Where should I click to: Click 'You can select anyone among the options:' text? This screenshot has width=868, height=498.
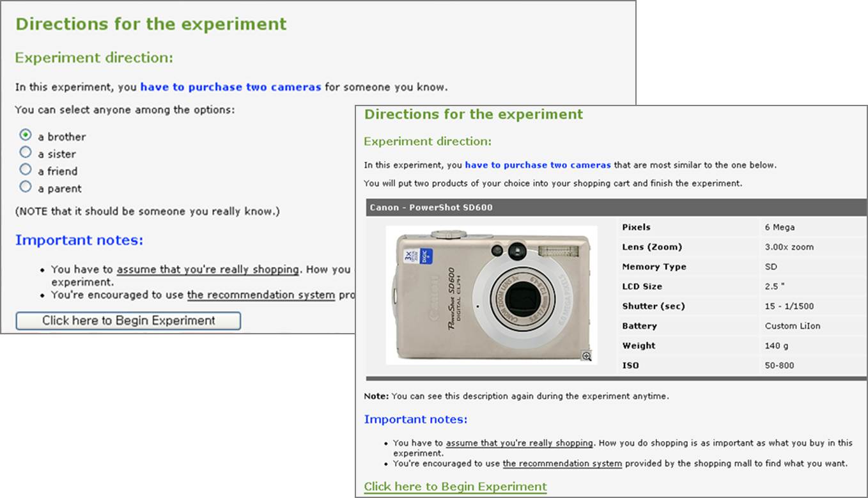[x=125, y=110]
